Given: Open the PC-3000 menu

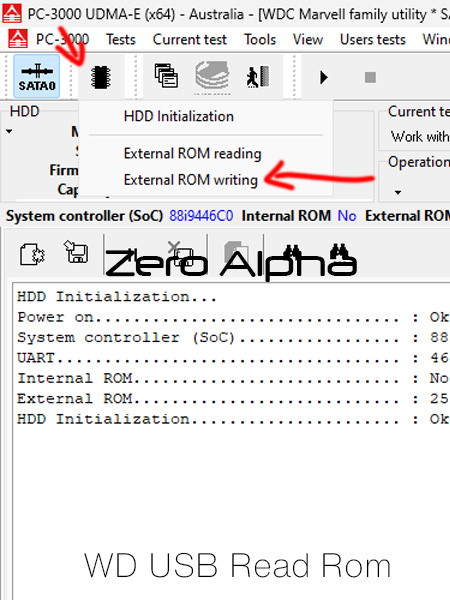Looking at the screenshot, I should (62, 39).
